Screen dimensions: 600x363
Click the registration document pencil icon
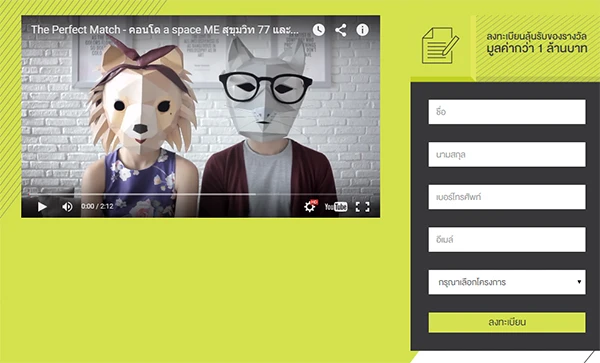point(440,45)
